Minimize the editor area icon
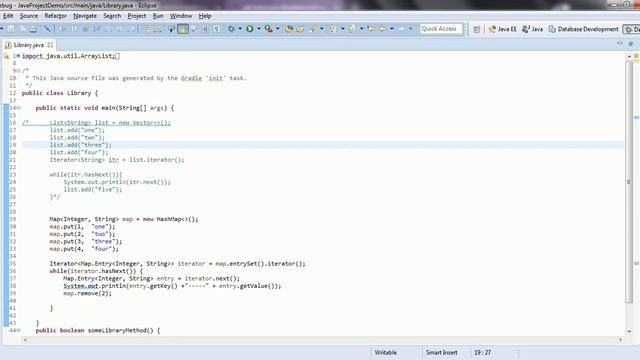Image resolution: width=640 pixels, height=360 pixels. 620,43
